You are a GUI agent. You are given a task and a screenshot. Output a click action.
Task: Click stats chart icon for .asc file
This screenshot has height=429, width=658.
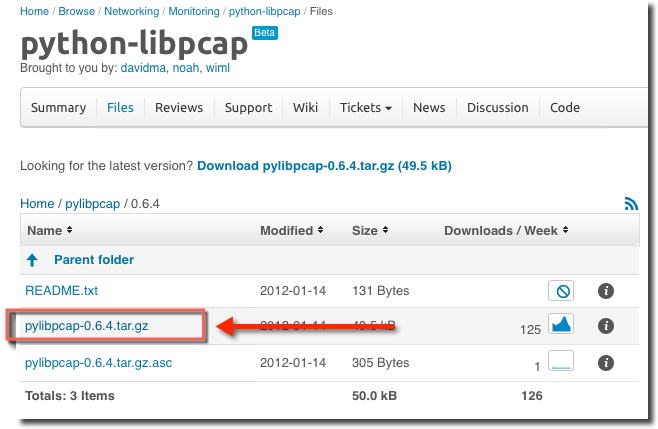pos(561,361)
